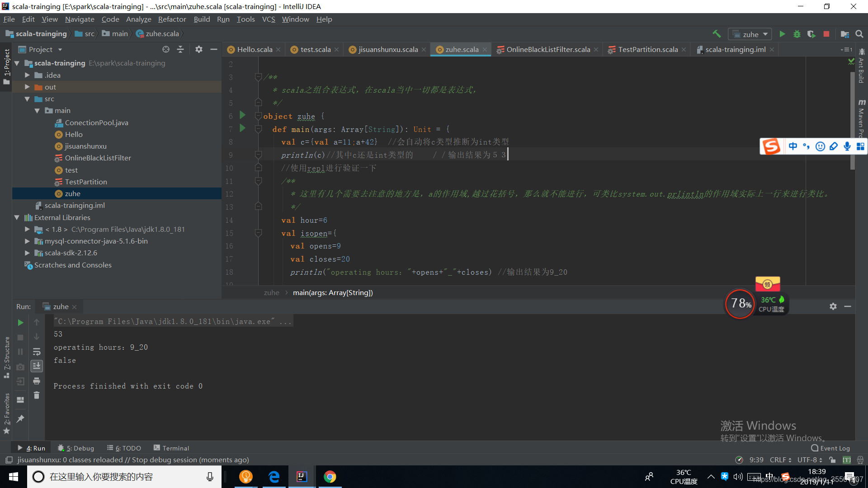Click Windows search input box

124,477
